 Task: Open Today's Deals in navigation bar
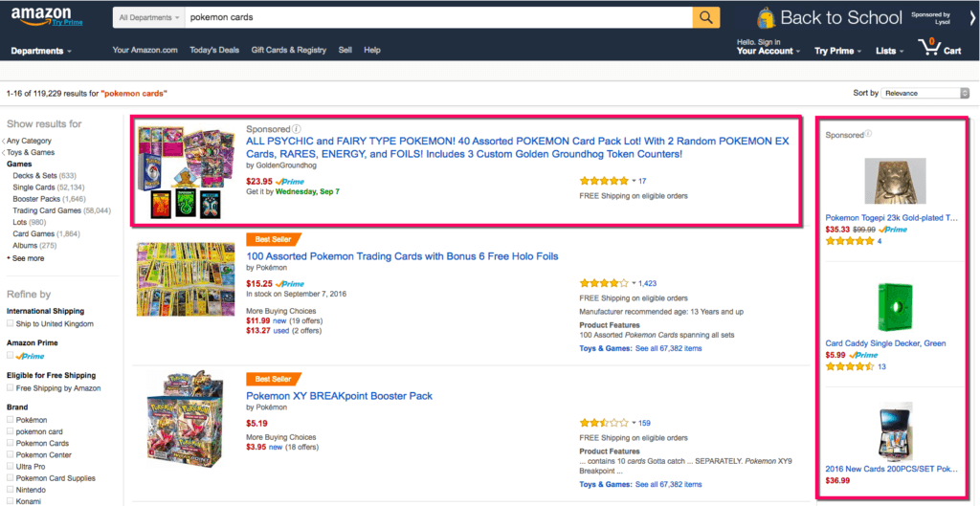(x=214, y=50)
